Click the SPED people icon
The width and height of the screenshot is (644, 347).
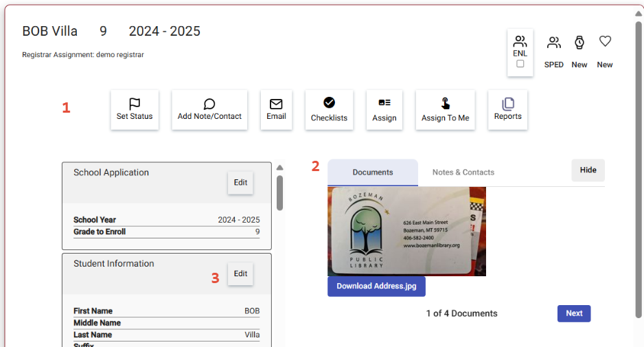point(553,43)
